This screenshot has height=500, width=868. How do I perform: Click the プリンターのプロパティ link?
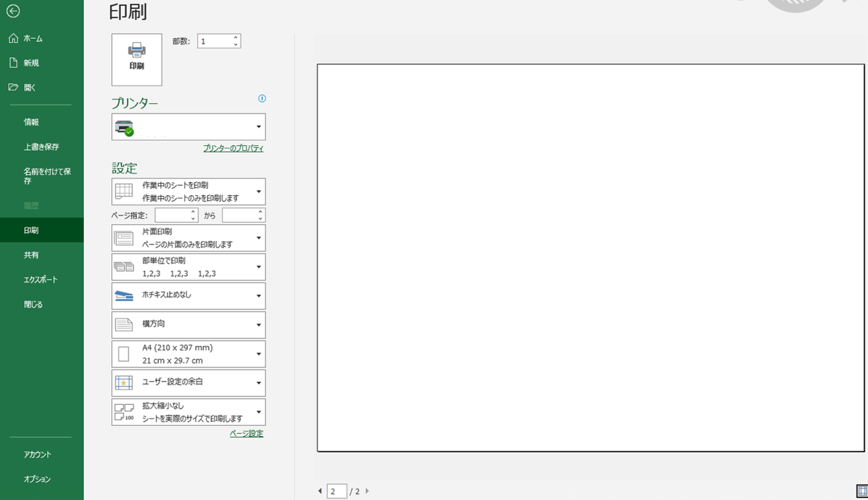[x=233, y=148]
